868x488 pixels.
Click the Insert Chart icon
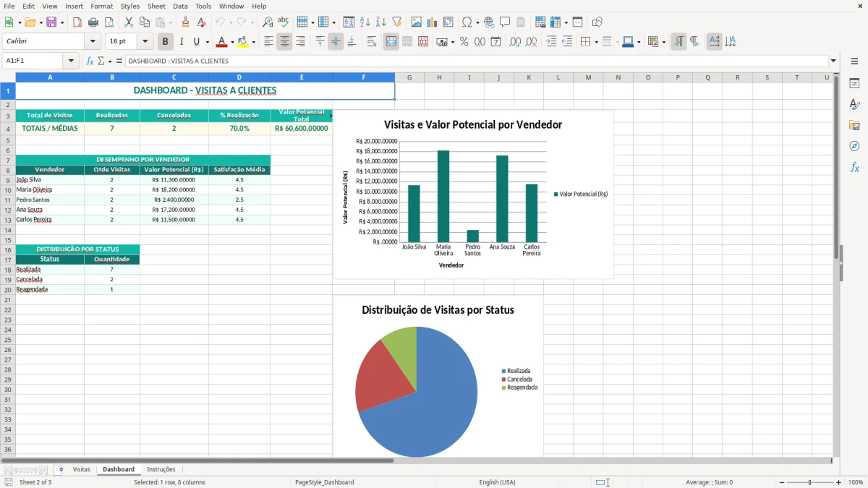(x=433, y=22)
